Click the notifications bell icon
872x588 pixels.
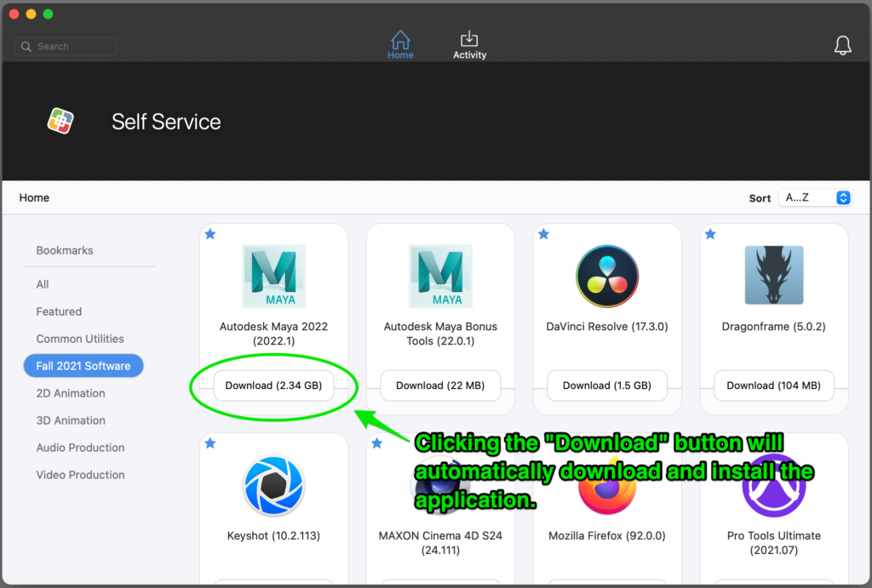pyautogui.click(x=842, y=45)
